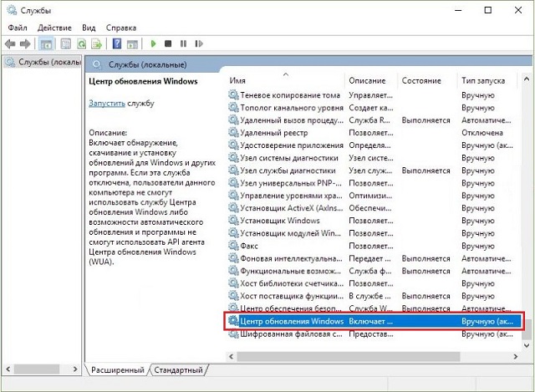Sort by the Тип запуска column header
Viewport: 535px width, 392px height.
pos(487,81)
